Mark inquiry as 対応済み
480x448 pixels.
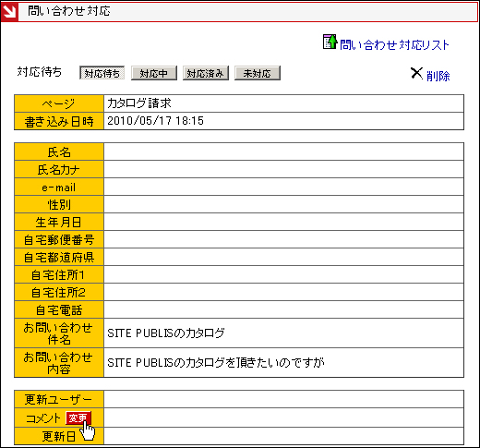[206, 73]
